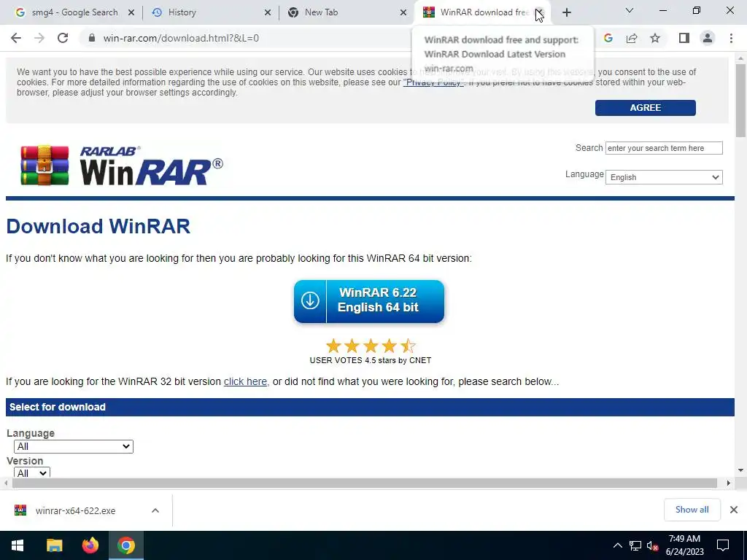Image resolution: width=747 pixels, height=560 pixels.
Task: Show all downloads
Action: (692, 510)
